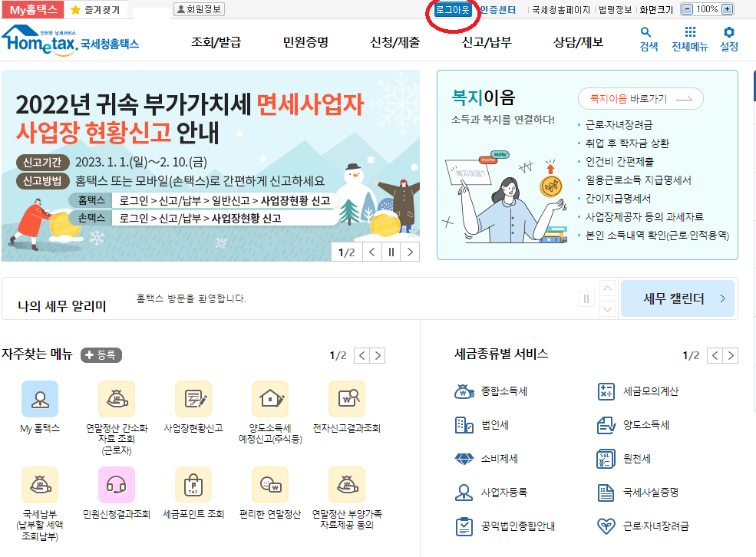Open the 세금포인트 조회 icon
The image size is (756, 557).
point(193,485)
